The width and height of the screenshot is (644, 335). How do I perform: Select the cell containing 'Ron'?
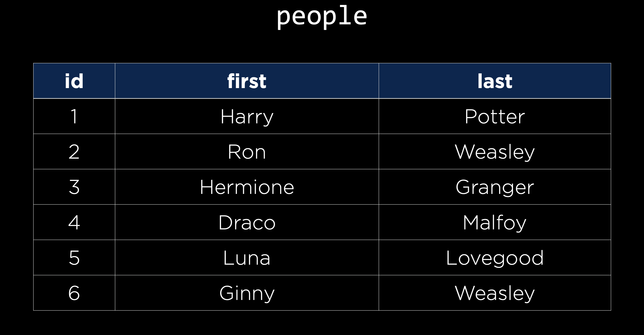click(x=247, y=152)
